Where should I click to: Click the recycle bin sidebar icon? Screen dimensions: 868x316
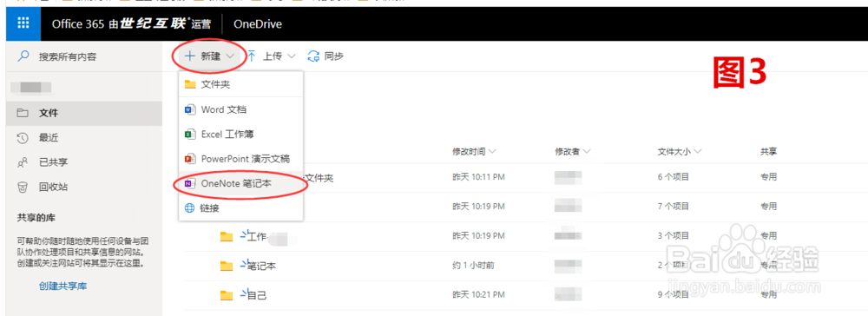click(23, 187)
